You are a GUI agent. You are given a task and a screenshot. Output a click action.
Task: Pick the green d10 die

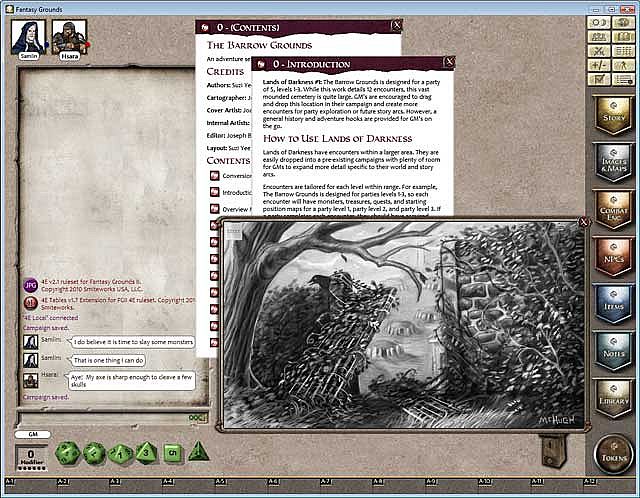click(x=120, y=454)
